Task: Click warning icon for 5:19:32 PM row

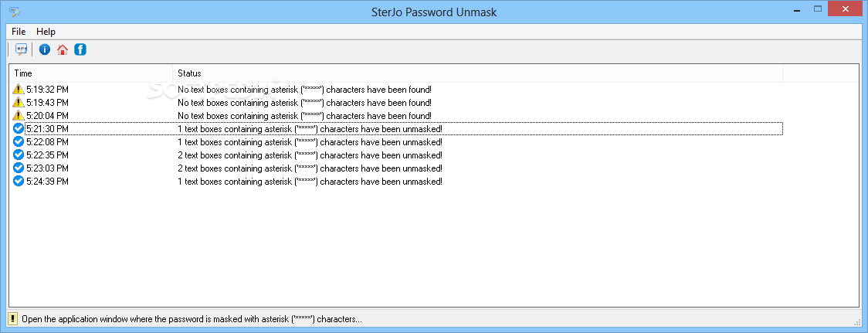Action: (19, 89)
